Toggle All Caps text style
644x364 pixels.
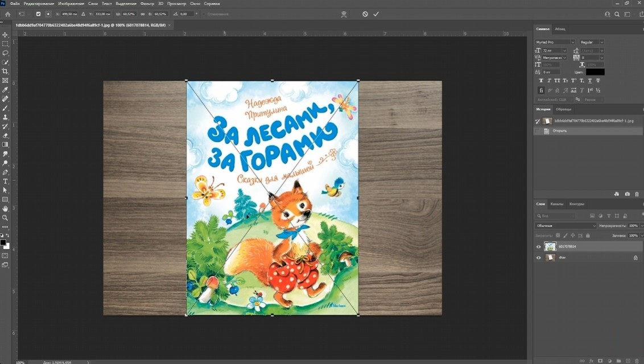[557, 81]
